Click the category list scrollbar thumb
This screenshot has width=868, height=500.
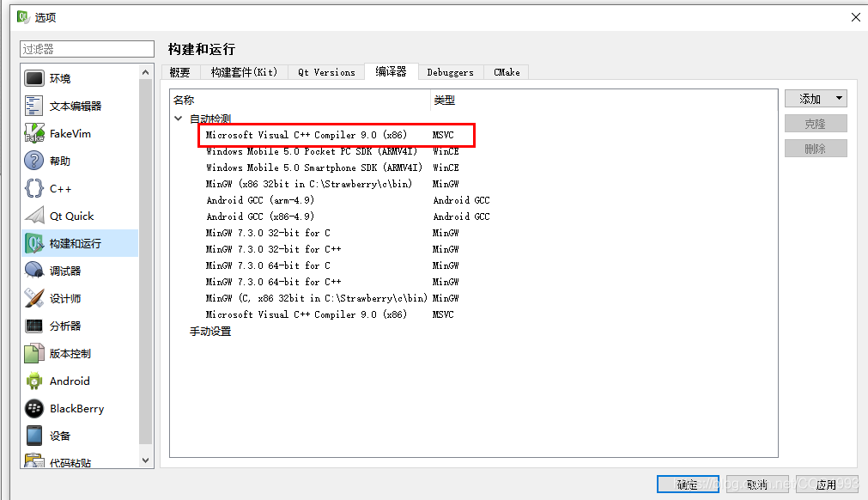pyautogui.click(x=146, y=261)
